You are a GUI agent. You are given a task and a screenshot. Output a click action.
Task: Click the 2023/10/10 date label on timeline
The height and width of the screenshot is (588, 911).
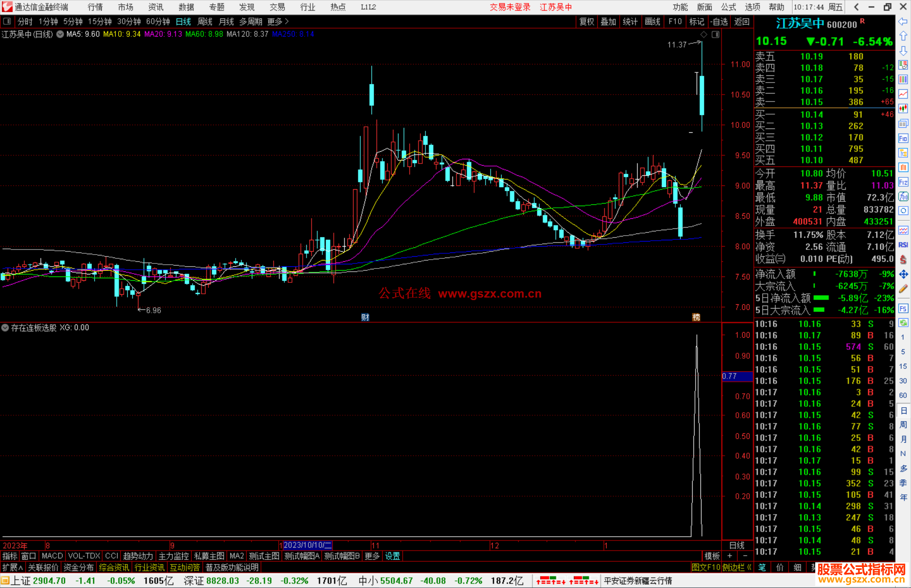coord(307,545)
